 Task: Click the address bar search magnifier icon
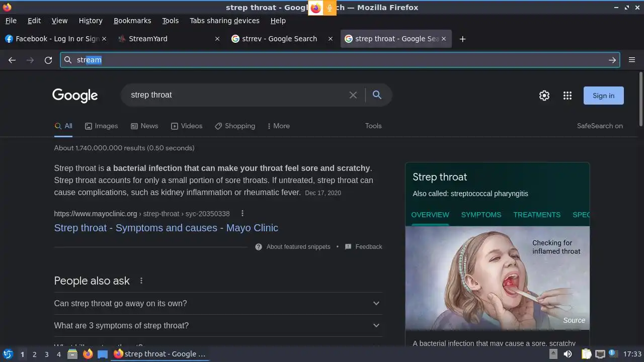[68, 60]
